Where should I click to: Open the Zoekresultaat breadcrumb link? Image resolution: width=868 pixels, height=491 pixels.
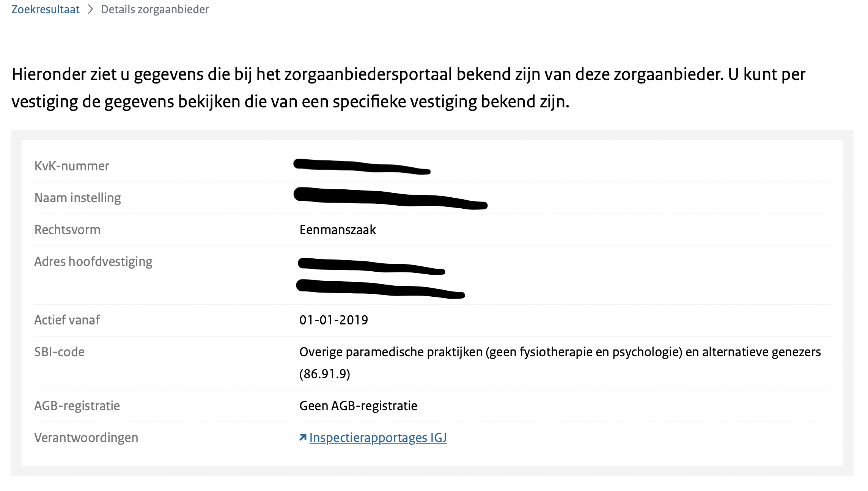click(46, 9)
